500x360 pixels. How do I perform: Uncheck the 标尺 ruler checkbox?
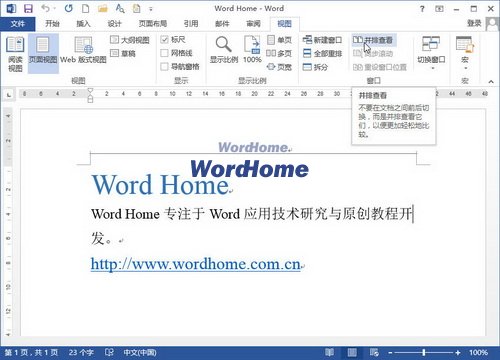pos(164,40)
